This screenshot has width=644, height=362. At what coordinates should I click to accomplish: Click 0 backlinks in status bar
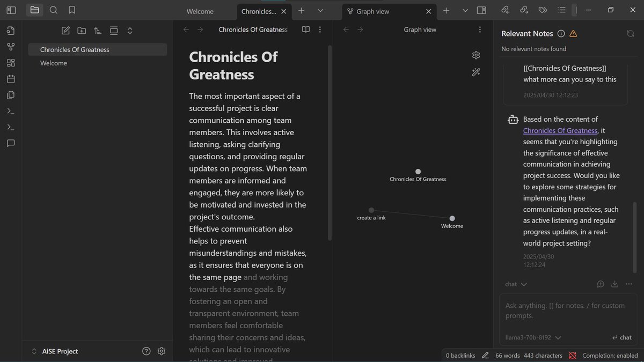click(460, 356)
